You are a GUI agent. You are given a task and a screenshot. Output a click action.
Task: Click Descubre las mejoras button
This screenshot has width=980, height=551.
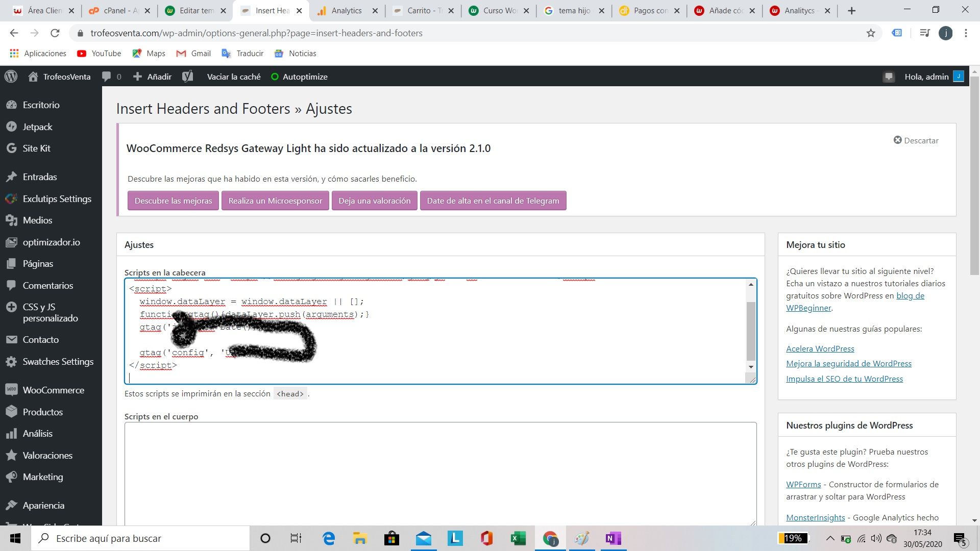(173, 201)
